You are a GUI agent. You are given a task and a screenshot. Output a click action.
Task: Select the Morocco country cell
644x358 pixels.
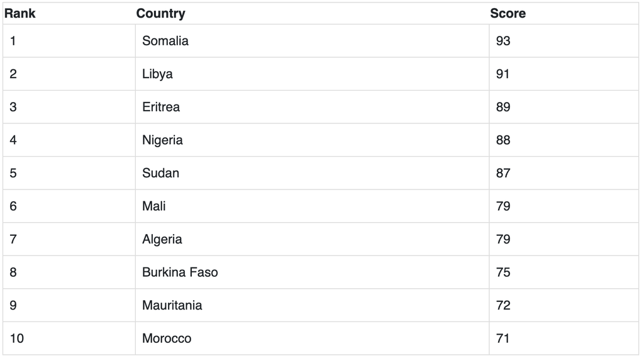click(x=167, y=338)
